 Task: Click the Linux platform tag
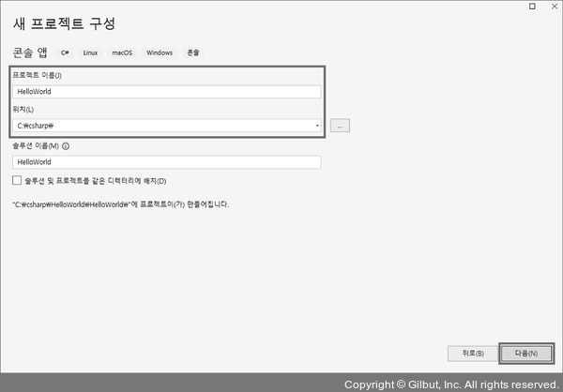coord(90,53)
